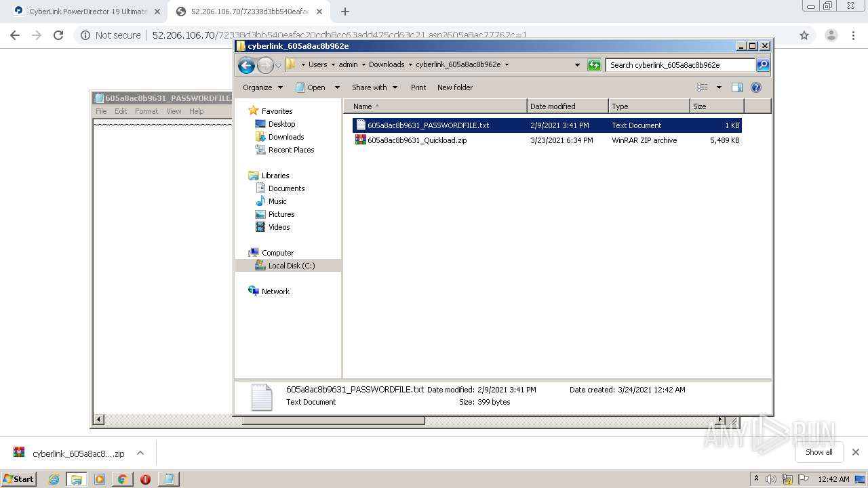
Task: Open Explorer Help icon
Action: pyautogui.click(x=756, y=87)
